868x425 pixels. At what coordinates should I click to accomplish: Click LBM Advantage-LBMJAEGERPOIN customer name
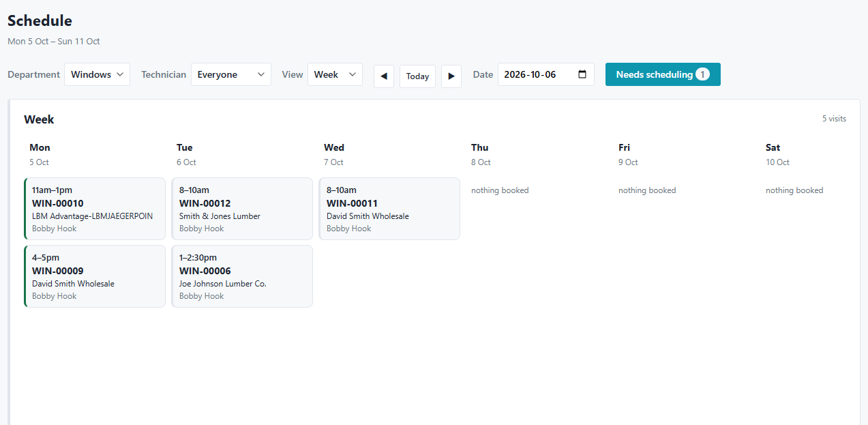pos(93,216)
